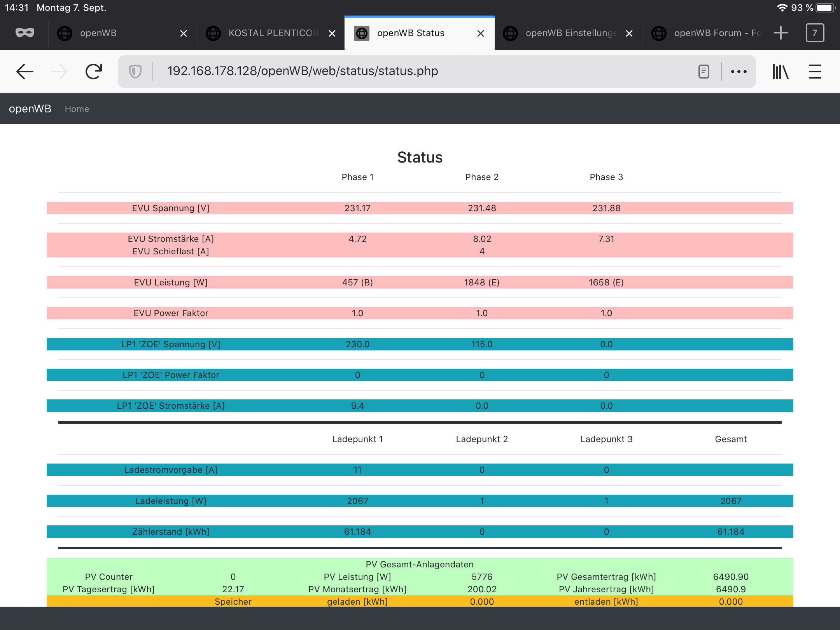The image size is (840, 630).
Task: Open the library bookmarks icon
Action: pyautogui.click(x=780, y=72)
